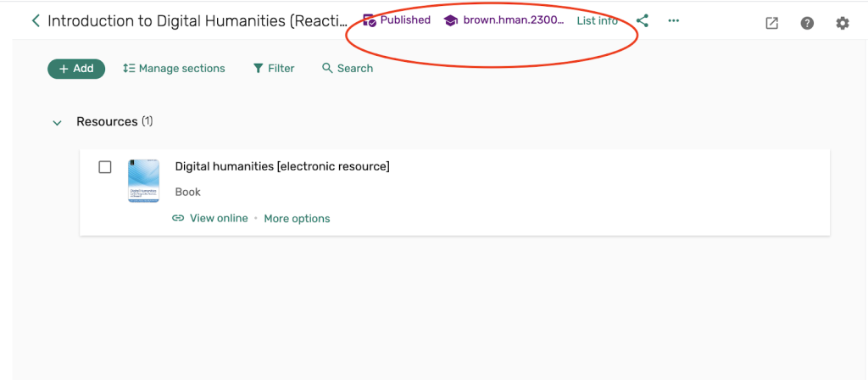
Task: Open the List info link
Action: tap(597, 21)
